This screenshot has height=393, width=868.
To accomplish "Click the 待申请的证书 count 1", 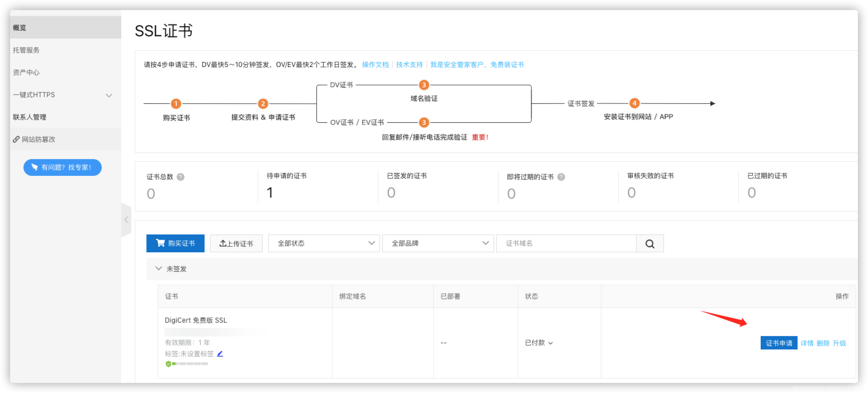I will point(270,193).
